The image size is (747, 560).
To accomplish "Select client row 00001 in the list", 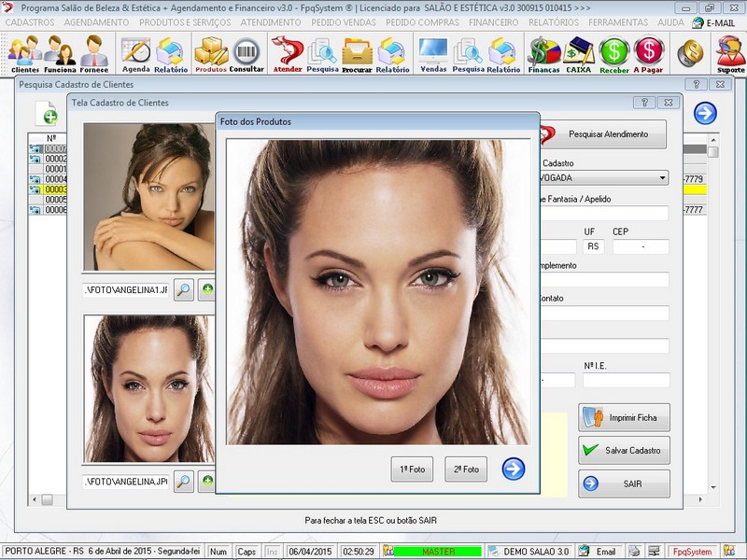I will pyautogui.click(x=55, y=169).
